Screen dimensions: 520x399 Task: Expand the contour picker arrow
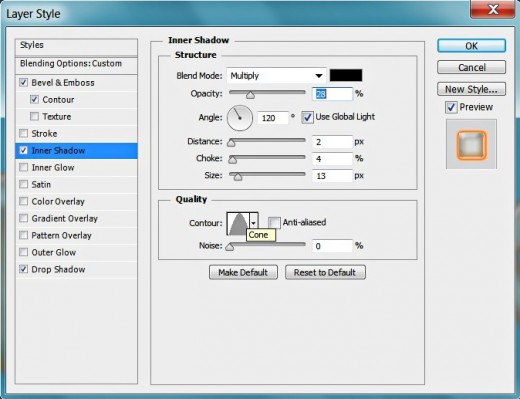point(254,223)
